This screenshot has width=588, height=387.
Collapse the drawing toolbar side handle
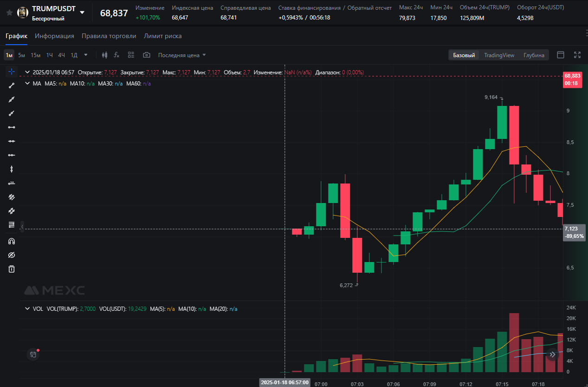click(x=22, y=227)
